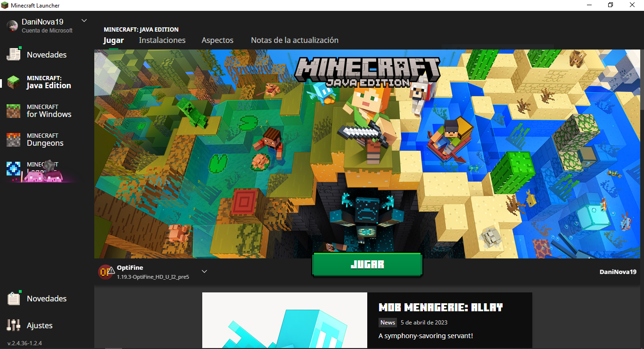
Task: Open the Aspectos tab
Action: 217,41
